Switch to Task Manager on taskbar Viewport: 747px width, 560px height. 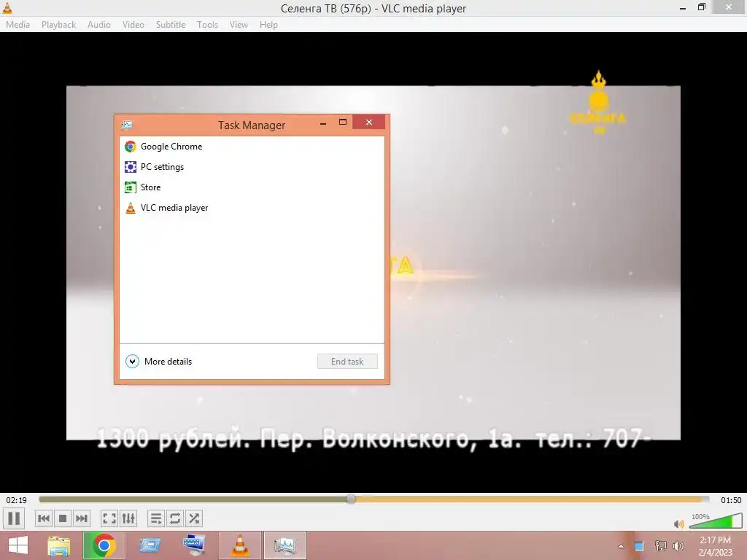click(285, 545)
